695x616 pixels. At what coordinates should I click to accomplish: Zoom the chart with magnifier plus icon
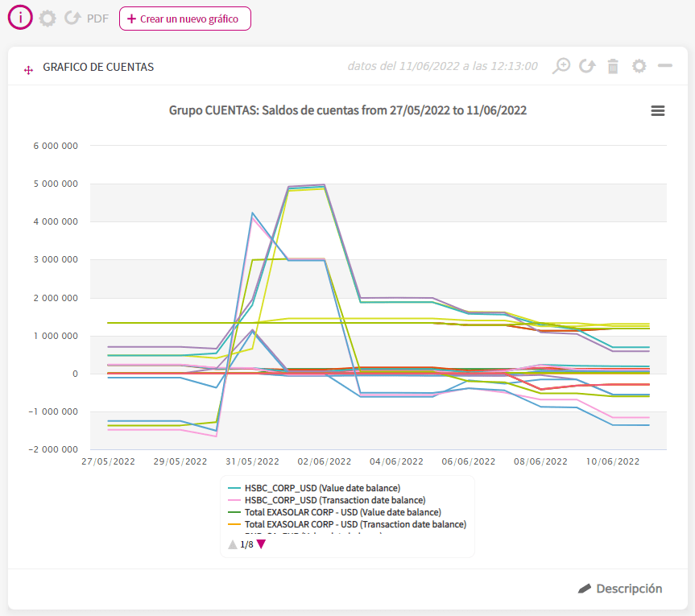(561, 66)
